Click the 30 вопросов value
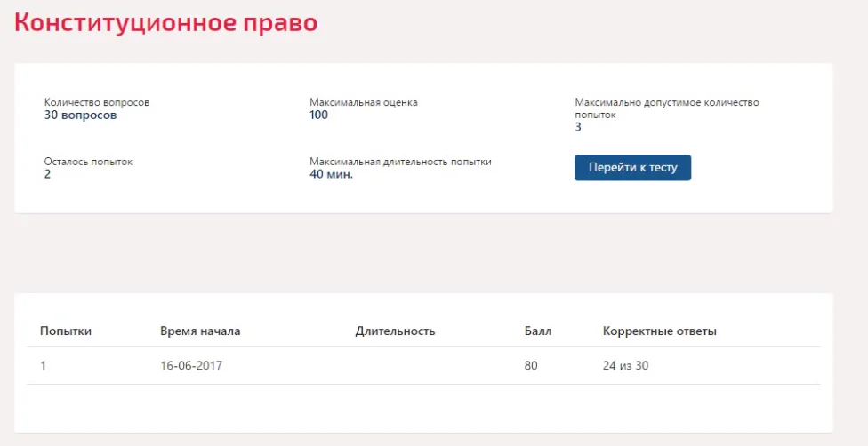 coord(80,115)
